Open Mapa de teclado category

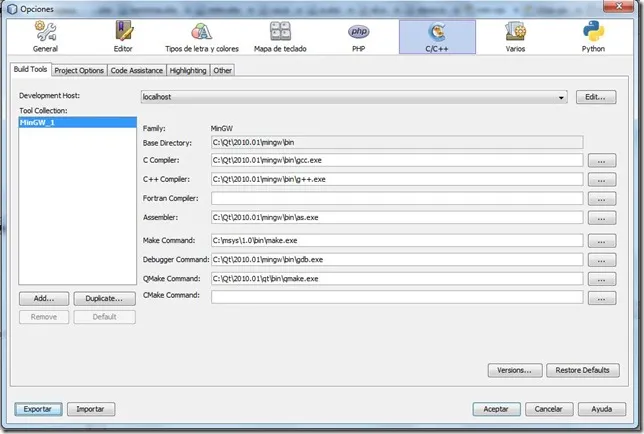pos(280,37)
